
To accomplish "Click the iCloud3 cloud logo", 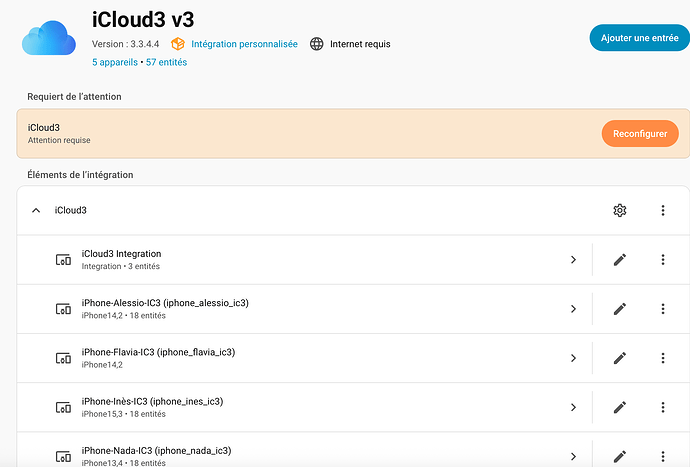I will (x=49, y=38).
